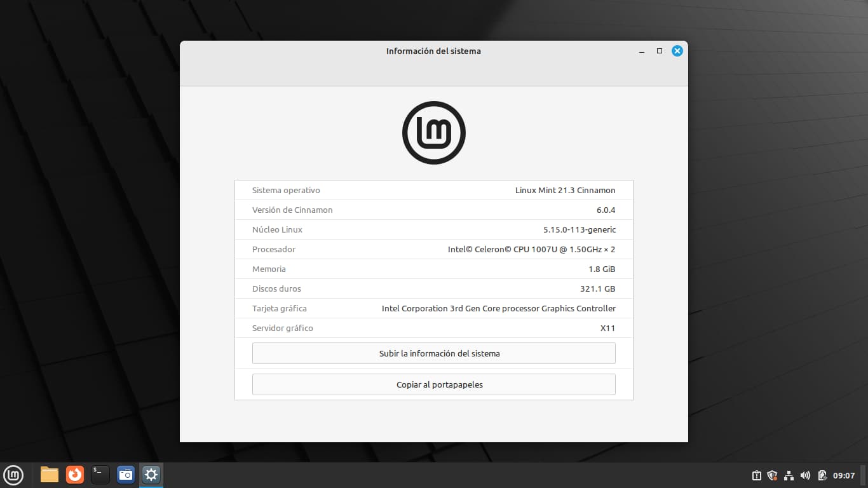Select the Tarjeta gráfica label
868x488 pixels.
(x=280, y=308)
